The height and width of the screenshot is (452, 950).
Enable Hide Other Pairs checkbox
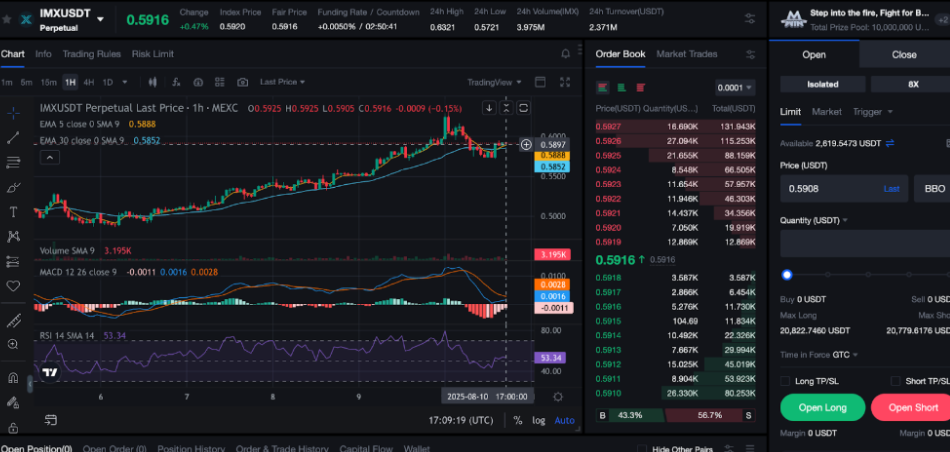pos(642,449)
